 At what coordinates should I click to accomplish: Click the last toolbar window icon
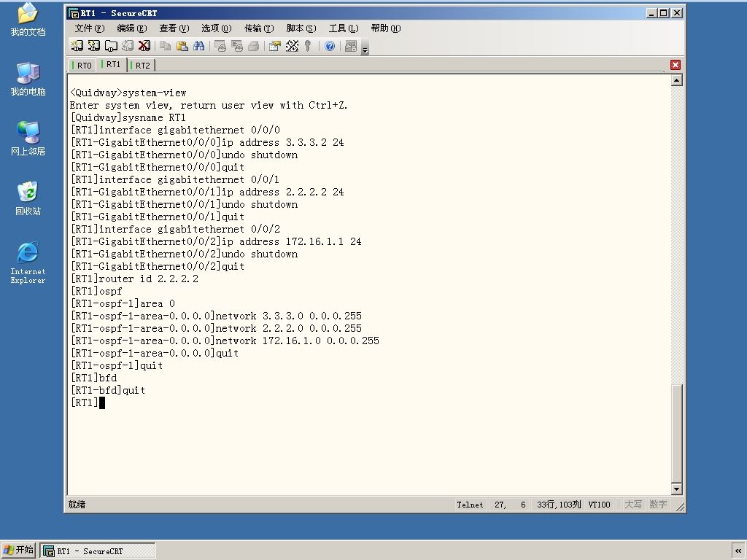[x=351, y=46]
